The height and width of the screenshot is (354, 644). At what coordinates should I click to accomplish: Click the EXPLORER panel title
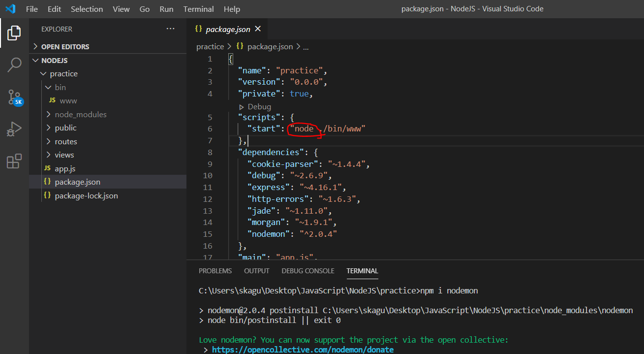click(x=57, y=29)
